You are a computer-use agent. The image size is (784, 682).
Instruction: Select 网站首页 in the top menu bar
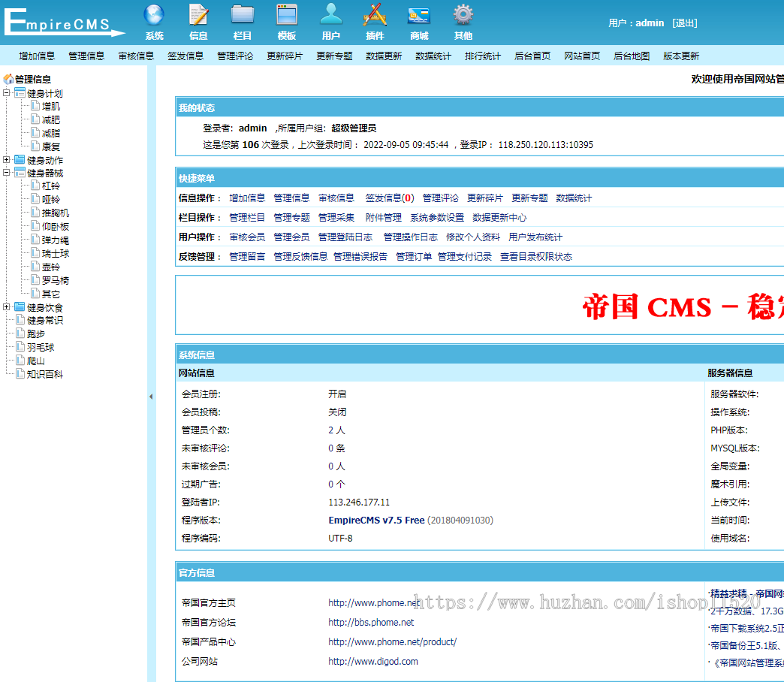point(582,56)
